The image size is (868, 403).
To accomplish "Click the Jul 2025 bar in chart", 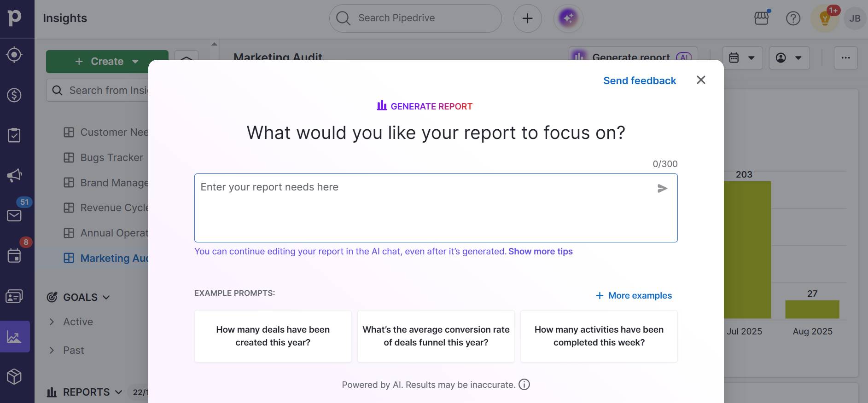I will pyautogui.click(x=747, y=250).
